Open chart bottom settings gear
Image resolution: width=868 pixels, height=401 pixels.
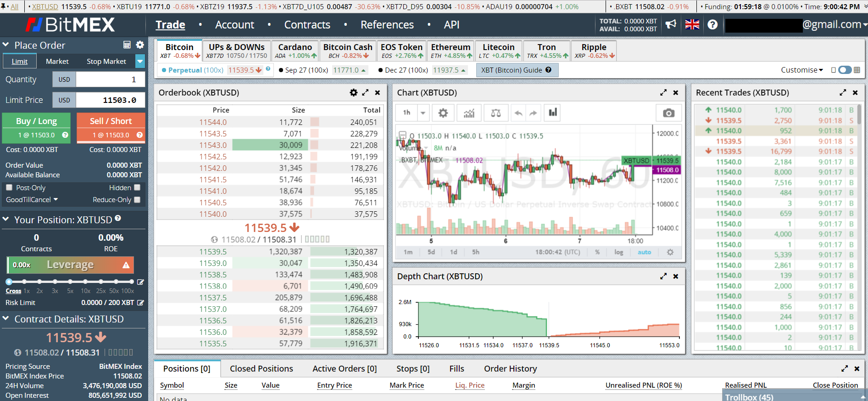[670, 252]
